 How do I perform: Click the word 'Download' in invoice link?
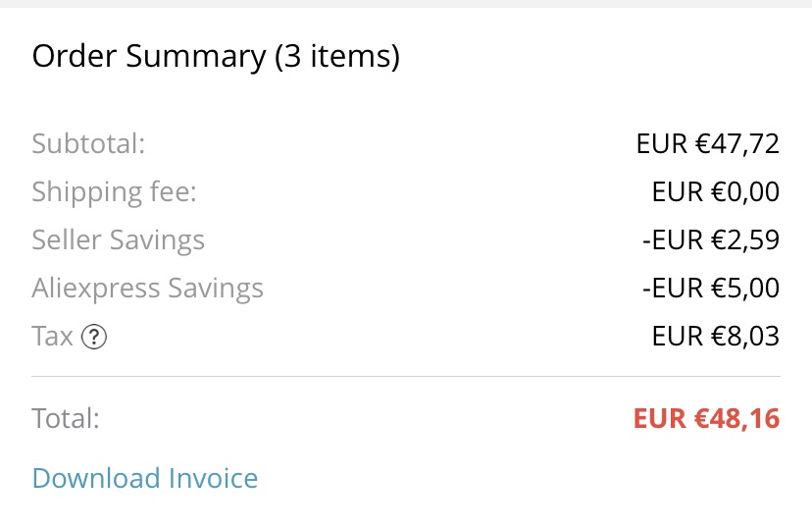tap(96, 478)
